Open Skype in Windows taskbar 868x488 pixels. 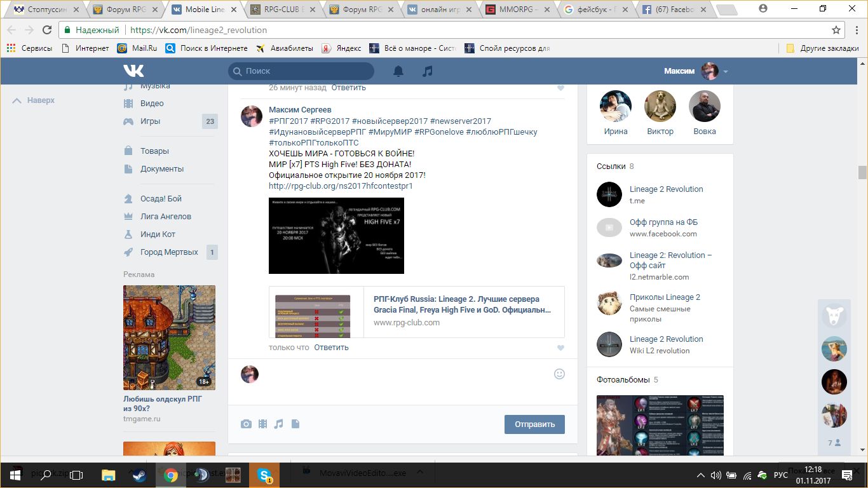[x=264, y=474]
